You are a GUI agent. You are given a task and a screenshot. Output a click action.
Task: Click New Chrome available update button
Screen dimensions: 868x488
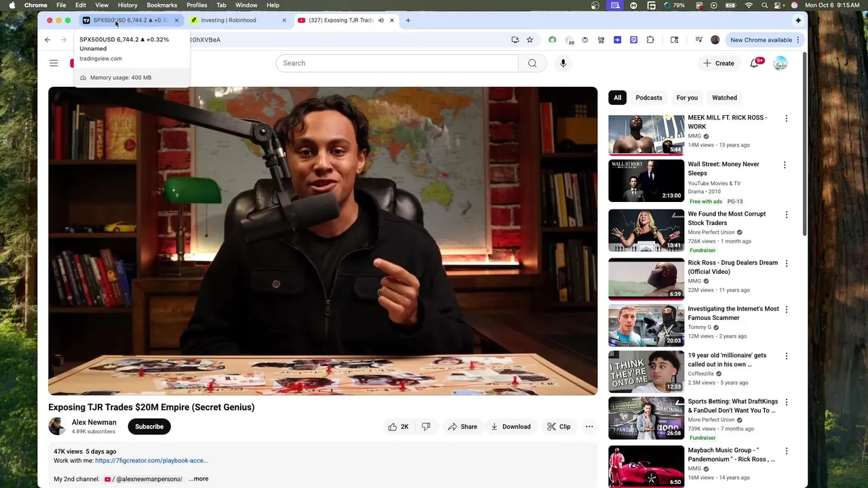coord(766,40)
